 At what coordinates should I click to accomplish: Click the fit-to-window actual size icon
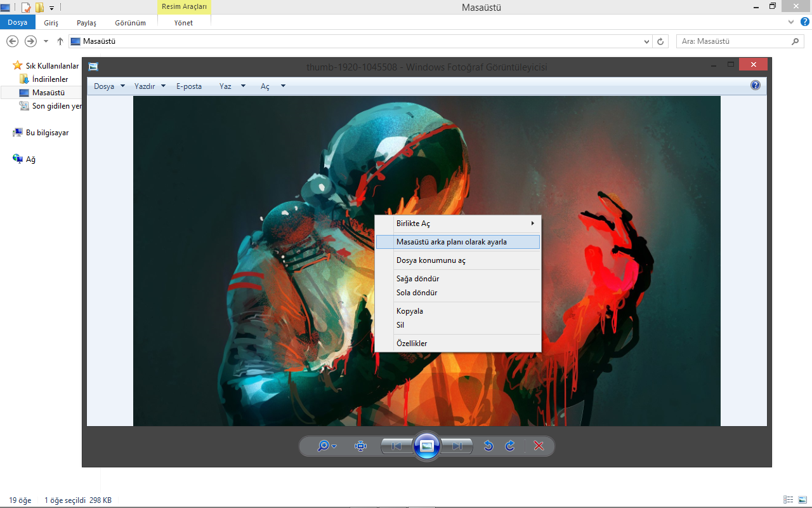coord(361,446)
